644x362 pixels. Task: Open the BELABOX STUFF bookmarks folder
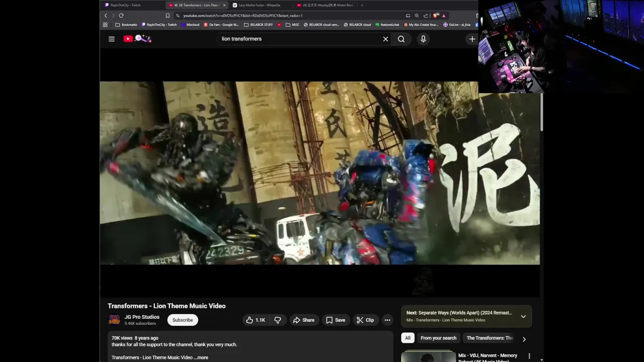[x=259, y=25]
